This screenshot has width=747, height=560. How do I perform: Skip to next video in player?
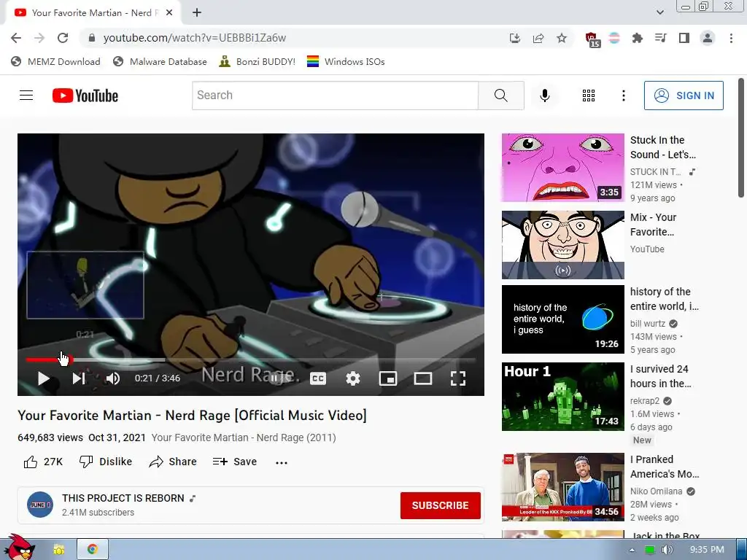click(79, 378)
